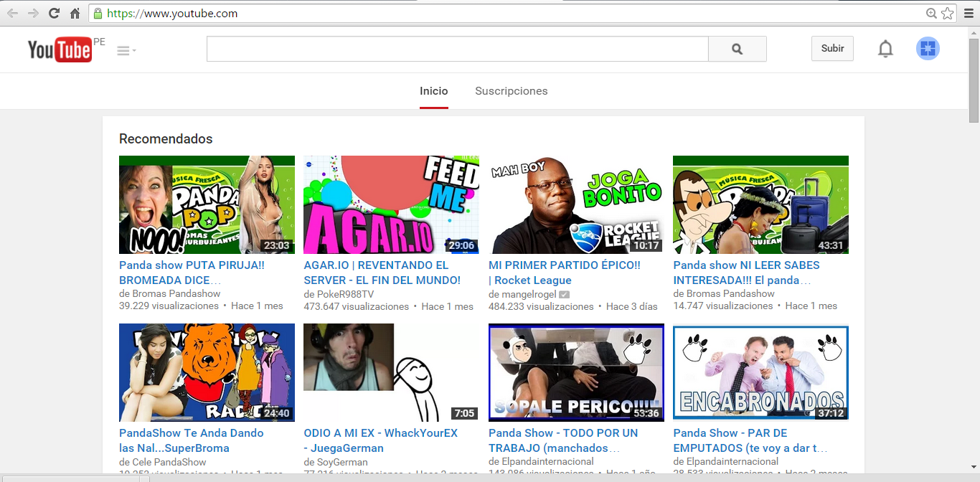Click the scrollbar up arrow
This screenshot has height=482, width=980.
[x=974, y=32]
